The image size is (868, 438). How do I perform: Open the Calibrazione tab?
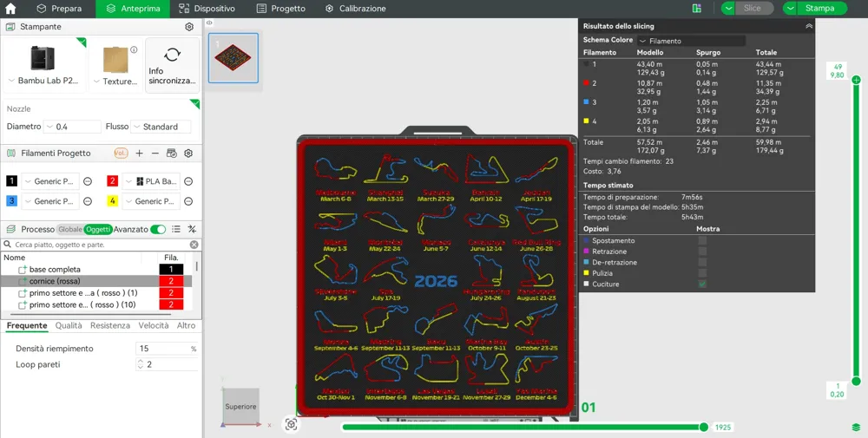pyautogui.click(x=355, y=9)
